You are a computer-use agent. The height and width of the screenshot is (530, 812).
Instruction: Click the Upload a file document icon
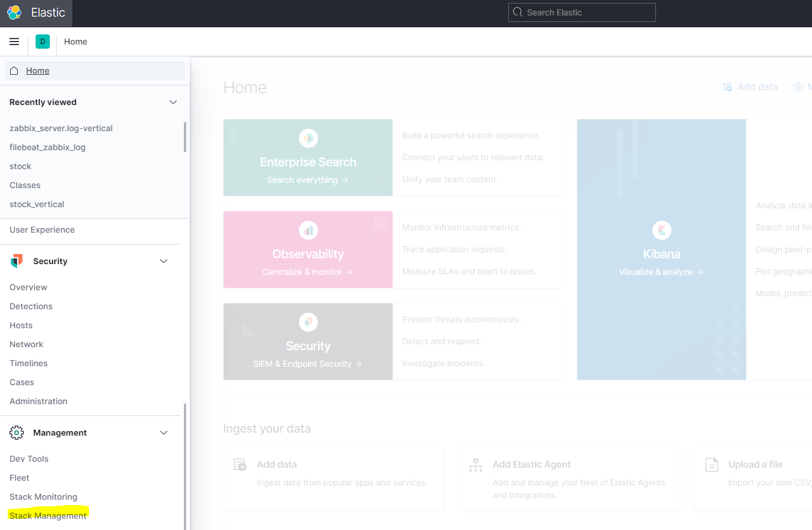point(711,465)
